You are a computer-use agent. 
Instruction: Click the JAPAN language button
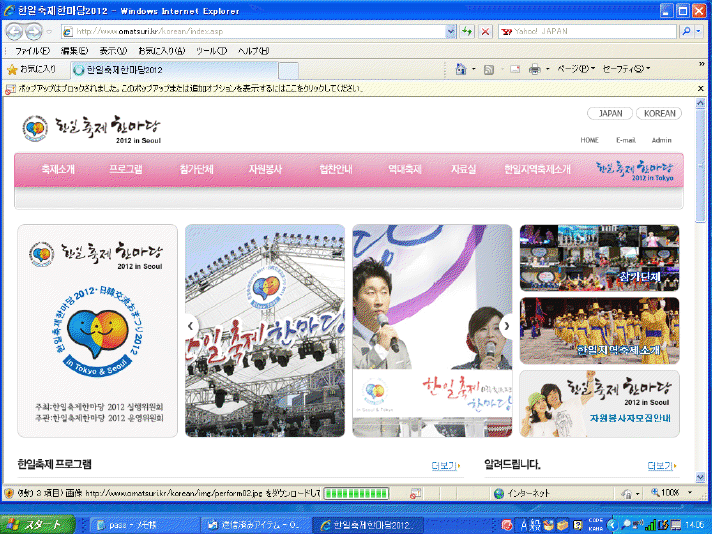[610, 114]
